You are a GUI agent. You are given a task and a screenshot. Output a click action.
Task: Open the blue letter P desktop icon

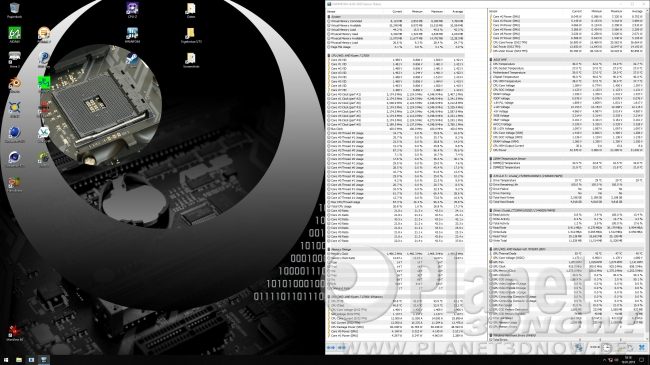(x=44, y=59)
